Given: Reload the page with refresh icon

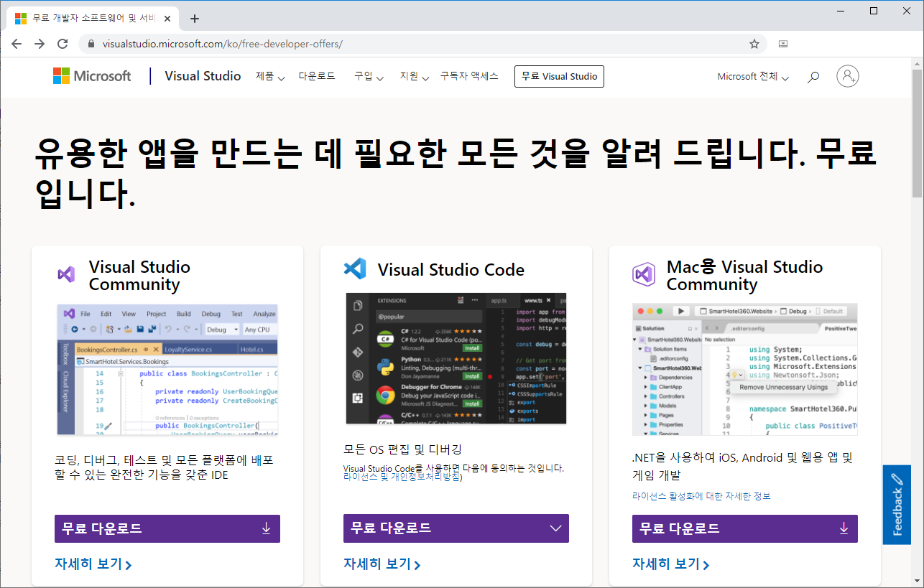Looking at the screenshot, I should pos(63,44).
